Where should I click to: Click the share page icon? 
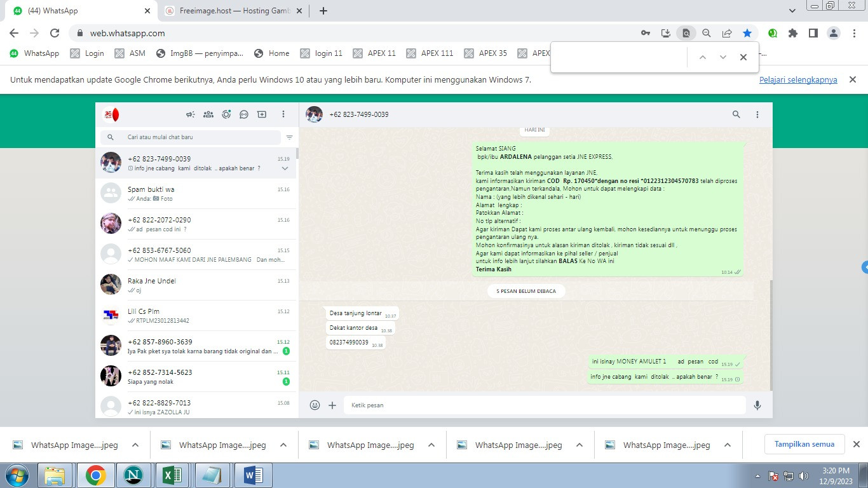coord(727,33)
